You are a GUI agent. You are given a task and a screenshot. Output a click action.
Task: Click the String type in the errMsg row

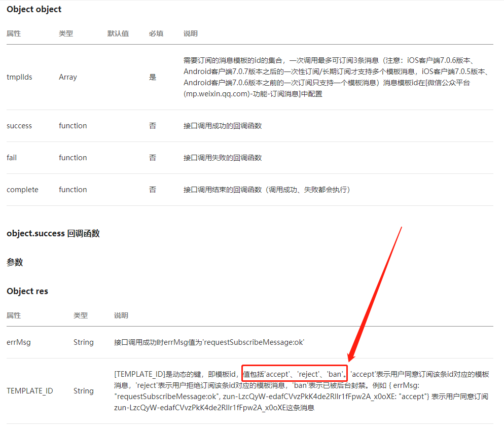[83, 342]
